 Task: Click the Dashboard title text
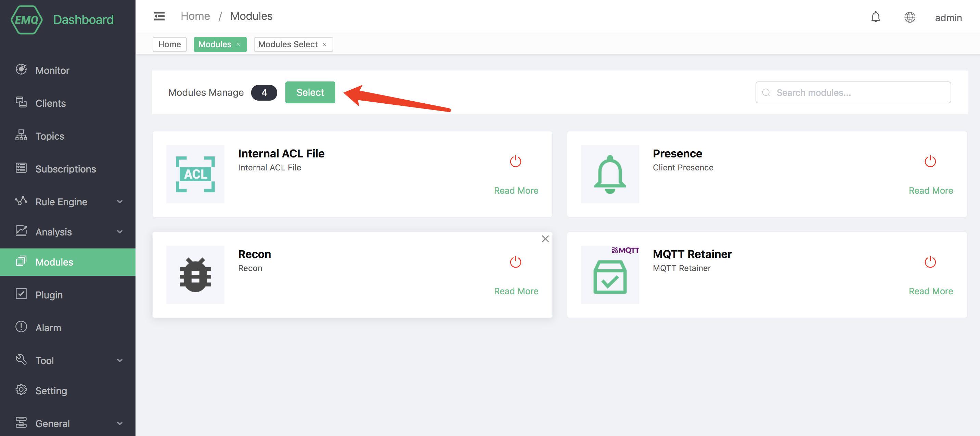click(83, 20)
